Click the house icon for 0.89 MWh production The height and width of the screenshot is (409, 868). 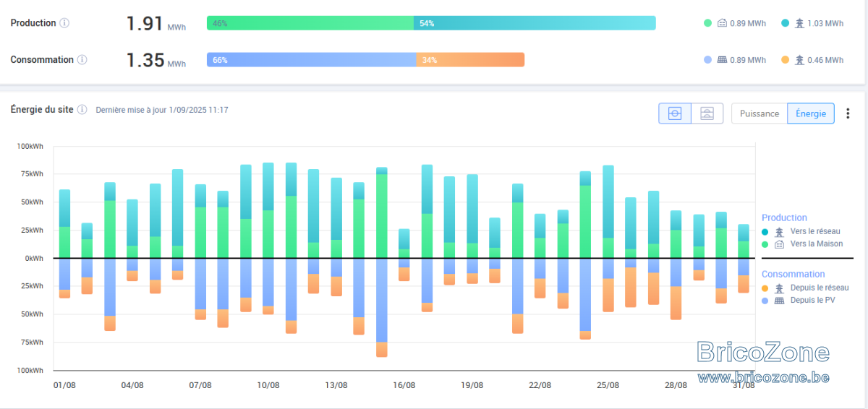[722, 23]
